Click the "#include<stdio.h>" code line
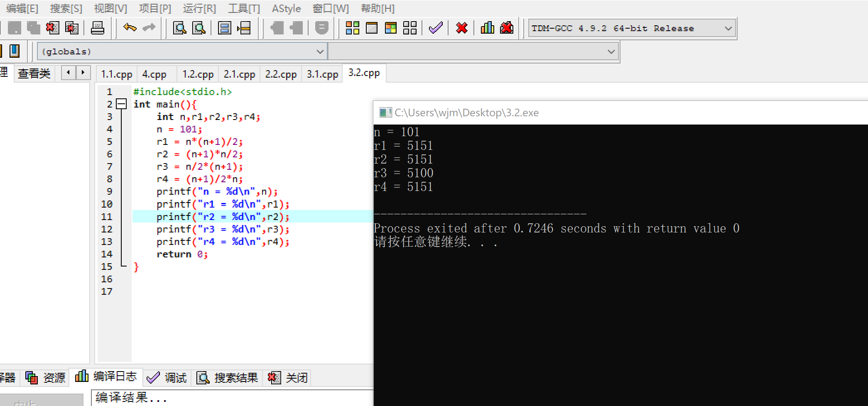Screen dimensions: 868x406 [182, 92]
